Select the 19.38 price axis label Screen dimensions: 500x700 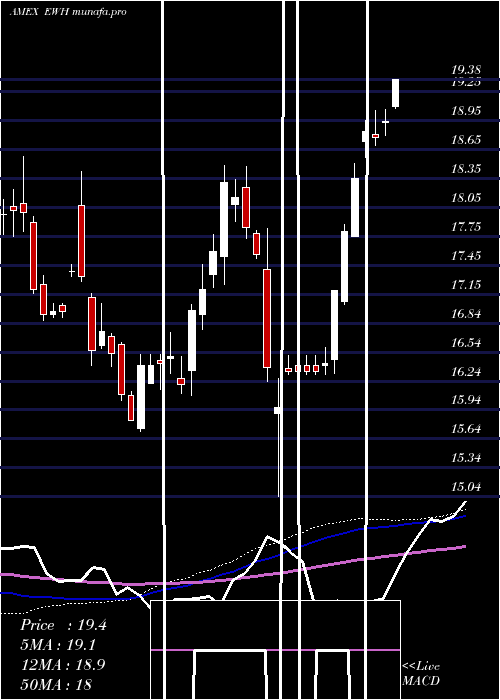tap(466, 70)
